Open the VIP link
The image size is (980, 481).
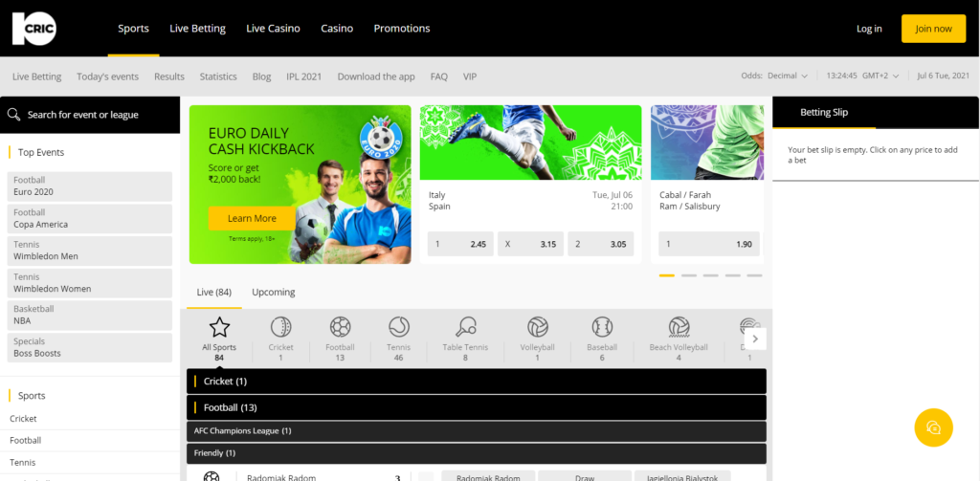tap(470, 77)
